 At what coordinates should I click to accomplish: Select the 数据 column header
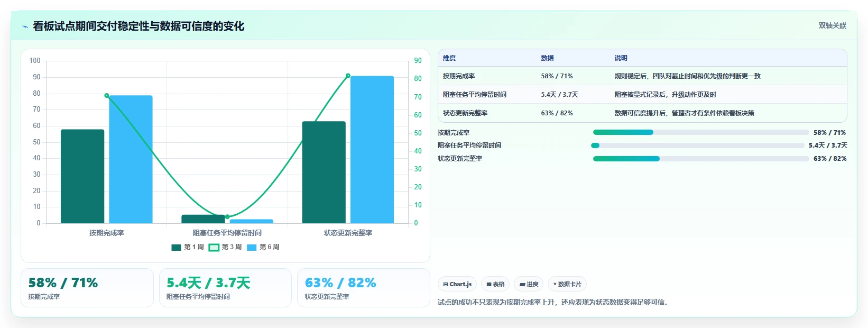click(548, 58)
